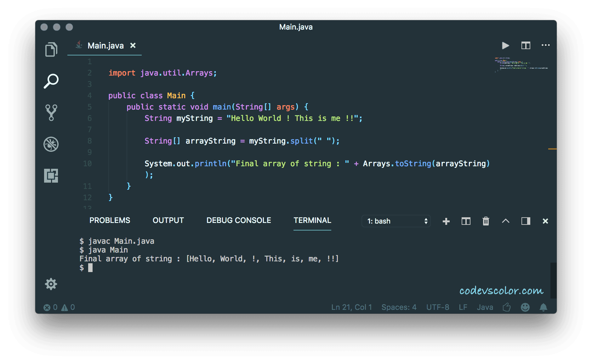The image size is (592, 364).
Task: Open the Manage settings gear
Action: click(51, 284)
